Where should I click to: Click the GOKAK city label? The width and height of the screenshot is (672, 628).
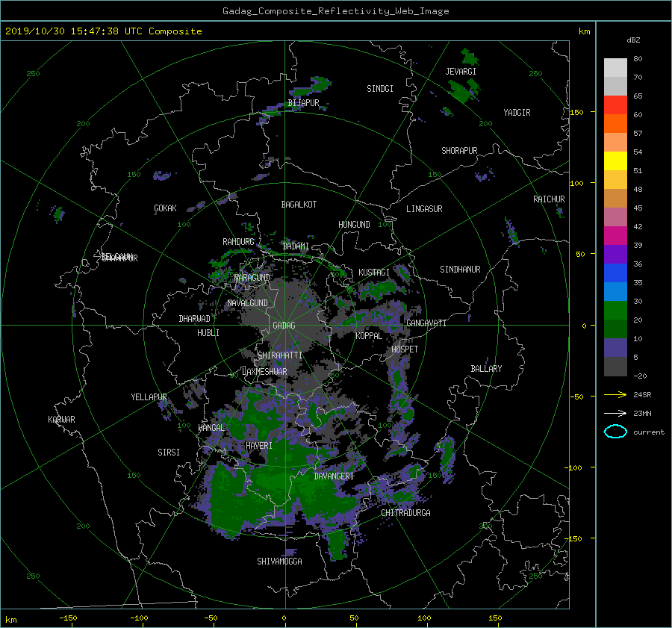click(x=165, y=208)
